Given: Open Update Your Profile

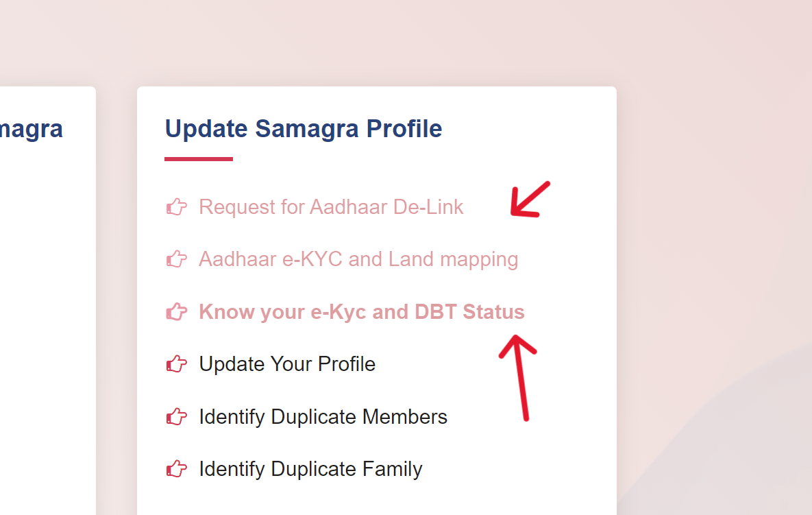Looking at the screenshot, I should pos(287,363).
